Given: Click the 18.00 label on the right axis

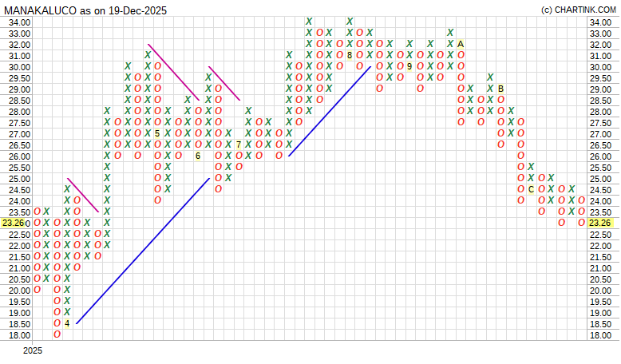Looking at the screenshot, I should [600, 335].
